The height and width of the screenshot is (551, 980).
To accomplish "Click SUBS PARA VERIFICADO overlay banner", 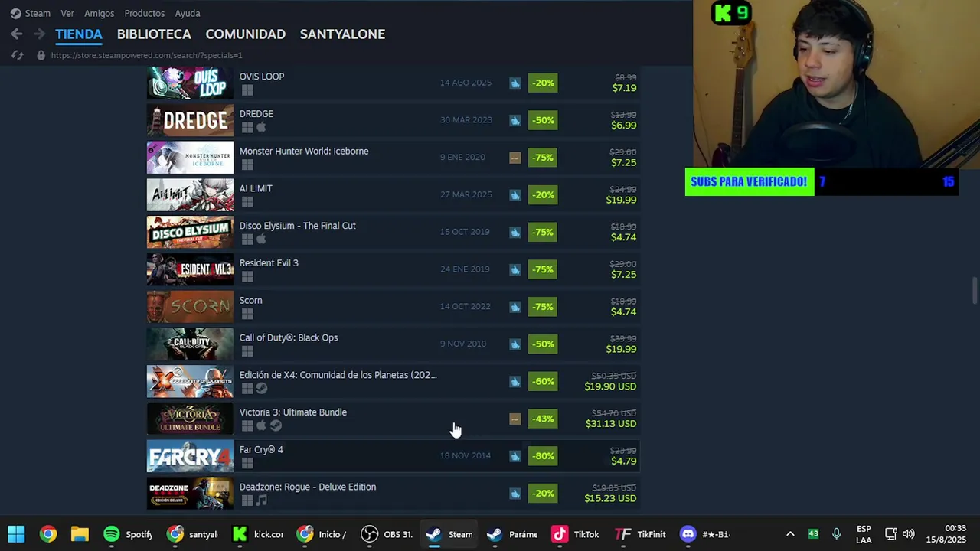I will pyautogui.click(x=749, y=181).
